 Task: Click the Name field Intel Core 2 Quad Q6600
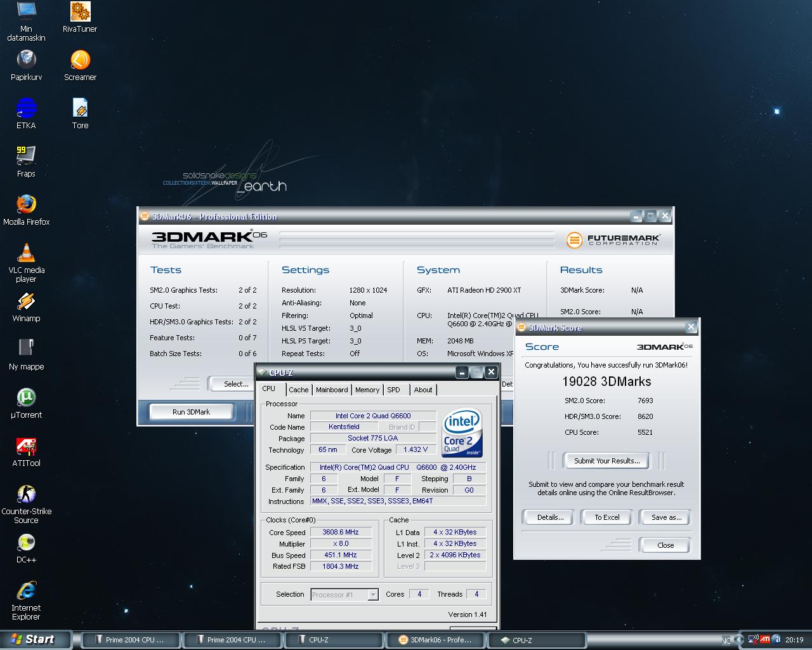373,416
